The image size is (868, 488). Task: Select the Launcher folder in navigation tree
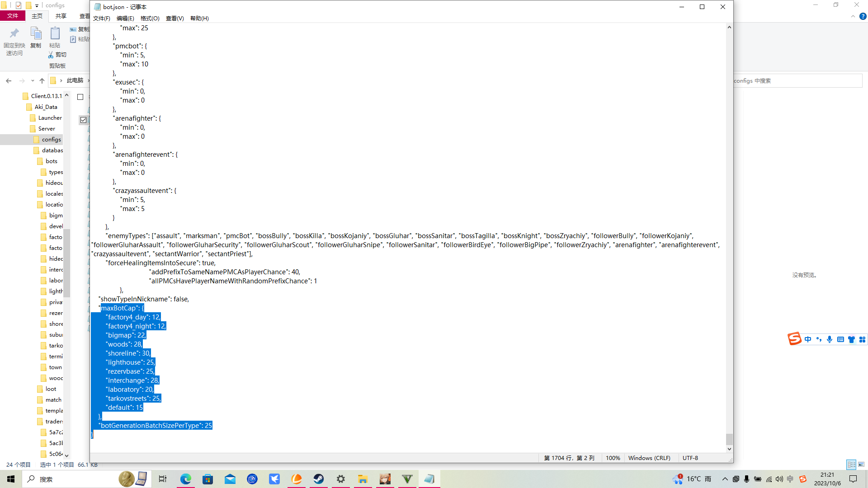tap(50, 118)
